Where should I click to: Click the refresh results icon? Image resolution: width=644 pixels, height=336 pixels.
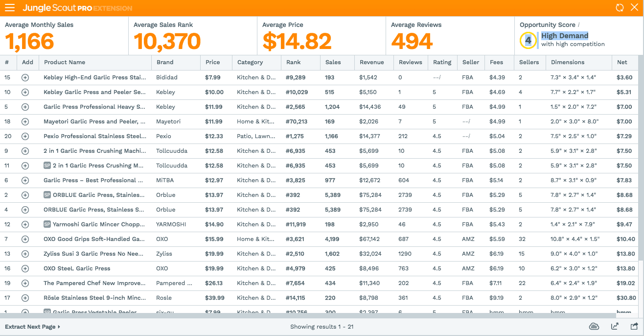(620, 8)
